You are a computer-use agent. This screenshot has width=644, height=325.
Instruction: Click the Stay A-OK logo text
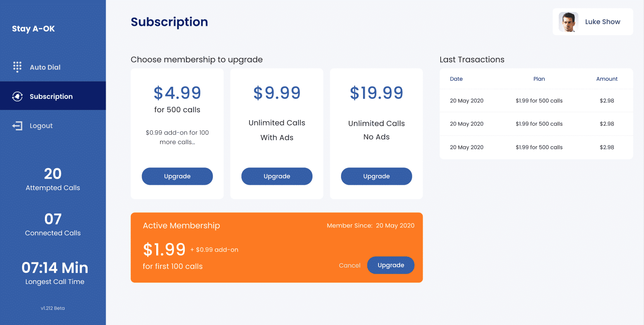34,29
